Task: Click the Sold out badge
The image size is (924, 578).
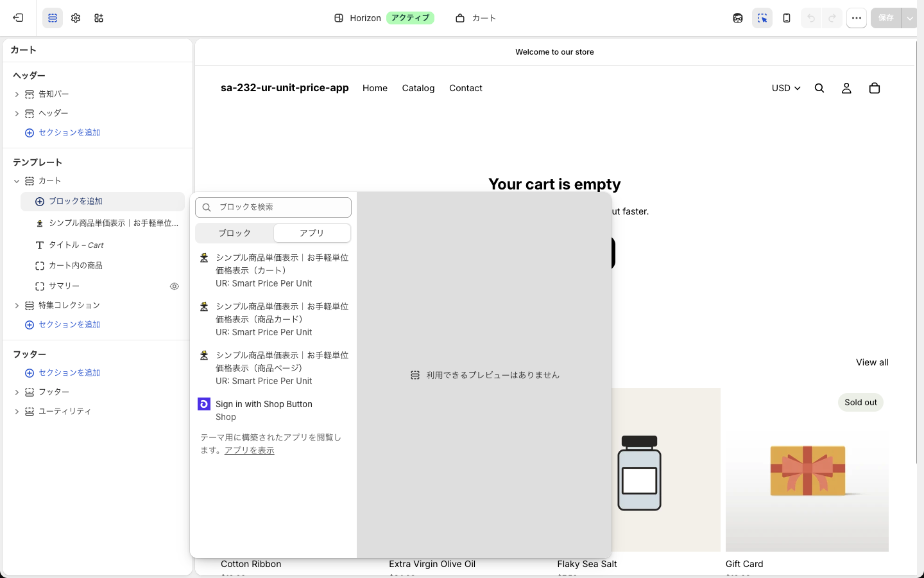Action: point(860,403)
